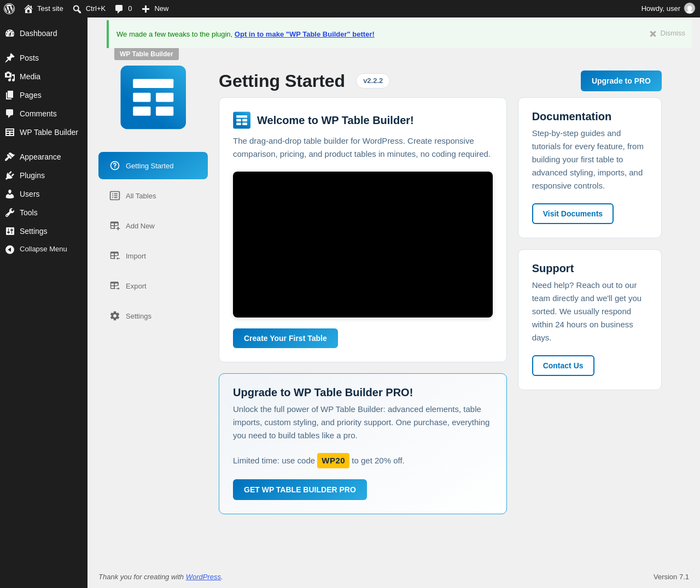Click the WordPress logo in admin bar
Viewport: 700px width, 588px height.
coord(9,9)
